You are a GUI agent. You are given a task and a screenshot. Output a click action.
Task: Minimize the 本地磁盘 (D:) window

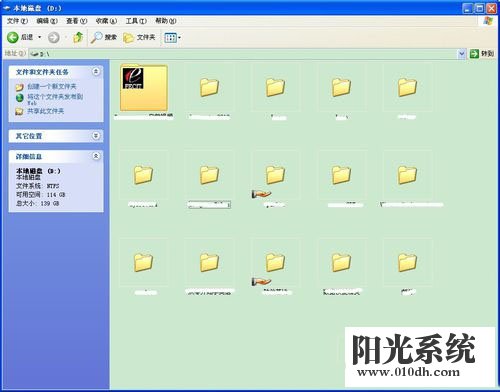coord(468,8)
